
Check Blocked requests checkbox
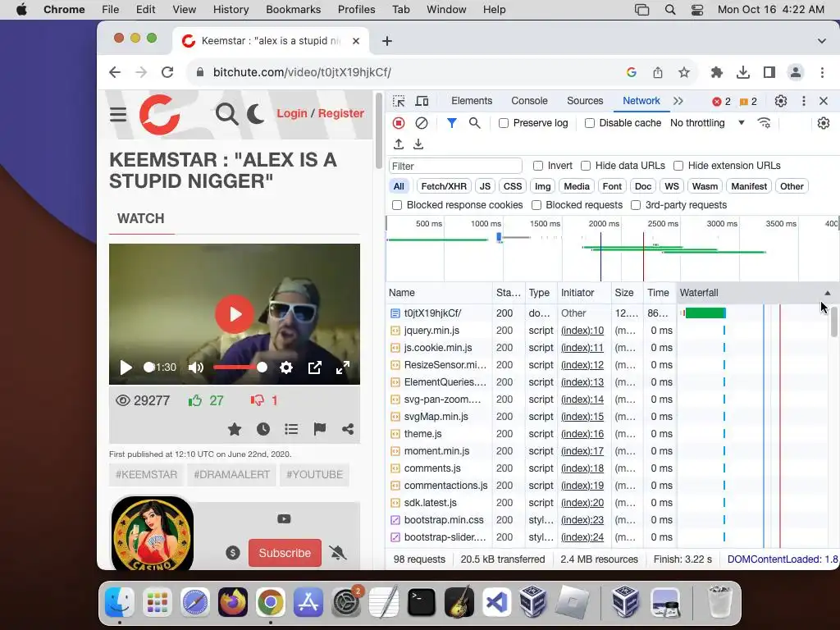click(536, 205)
